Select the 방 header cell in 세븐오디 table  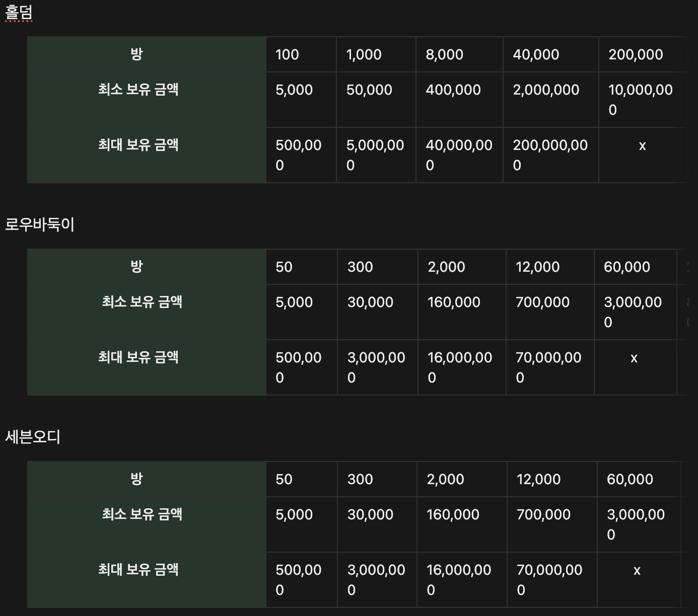coord(136,479)
